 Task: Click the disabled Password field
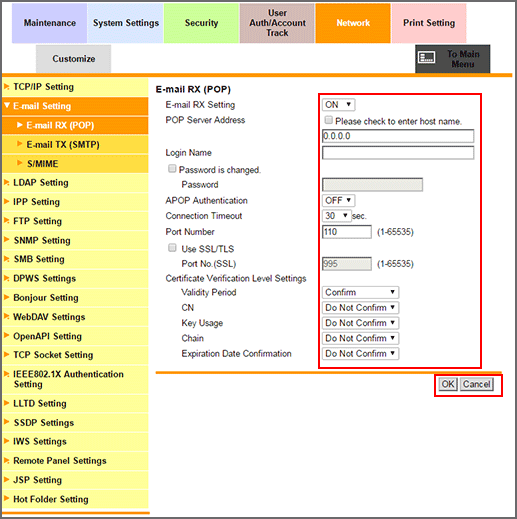pos(372,185)
